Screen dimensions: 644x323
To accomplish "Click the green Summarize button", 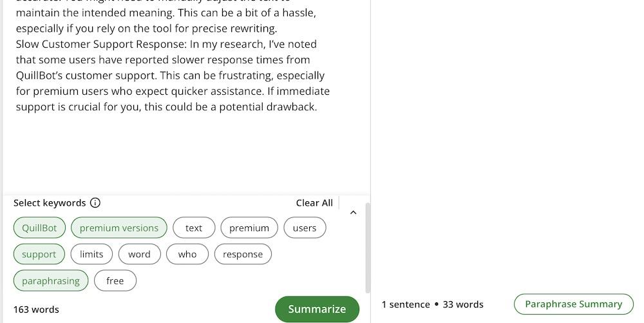I will point(317,309).
